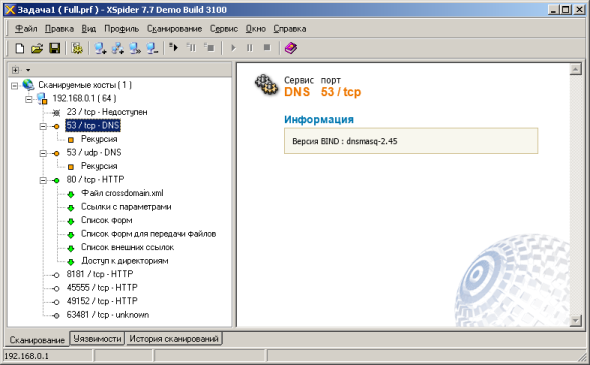Collapse the 192.168.0.1 host node
590x365 pixels.
(29, 99)
